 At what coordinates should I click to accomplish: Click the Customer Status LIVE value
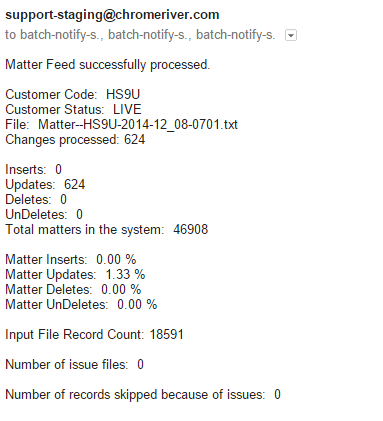127,110
